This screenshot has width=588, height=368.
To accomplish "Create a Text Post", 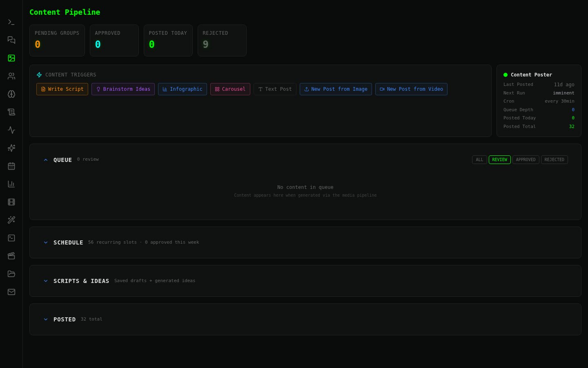I will pos(275,89).
